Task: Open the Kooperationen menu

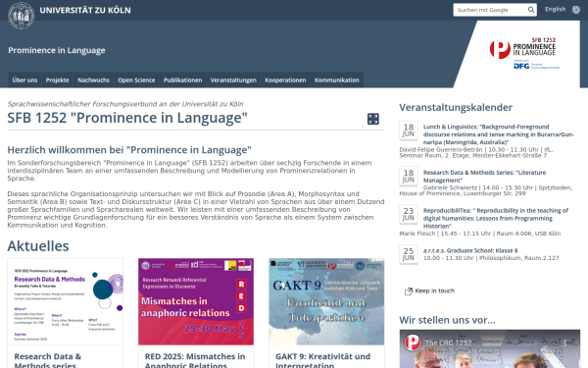Action: click(x=285, y=80)
